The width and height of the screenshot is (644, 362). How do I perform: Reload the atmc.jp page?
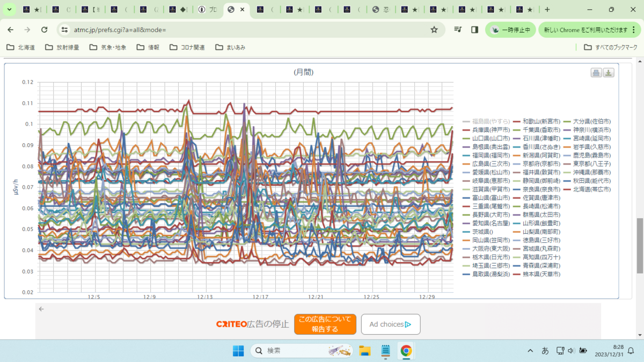tap(45, 30)
